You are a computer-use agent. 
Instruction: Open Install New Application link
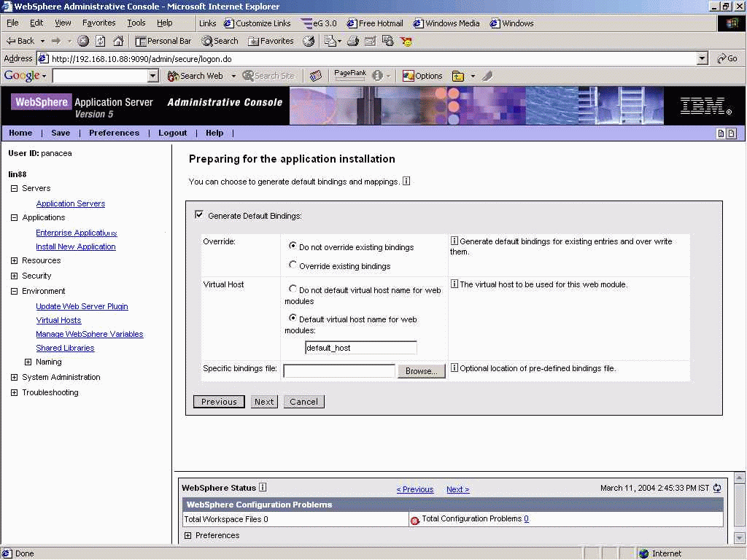[x=75, y=246]
